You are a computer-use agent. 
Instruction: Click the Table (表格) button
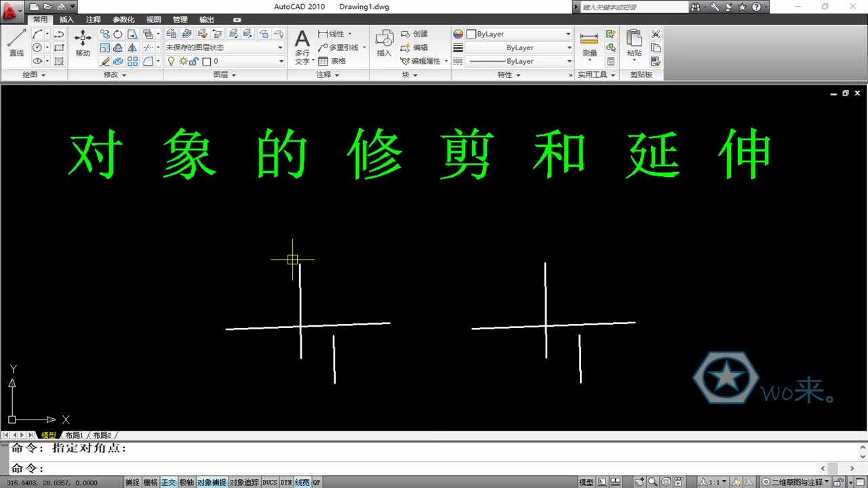332,61
